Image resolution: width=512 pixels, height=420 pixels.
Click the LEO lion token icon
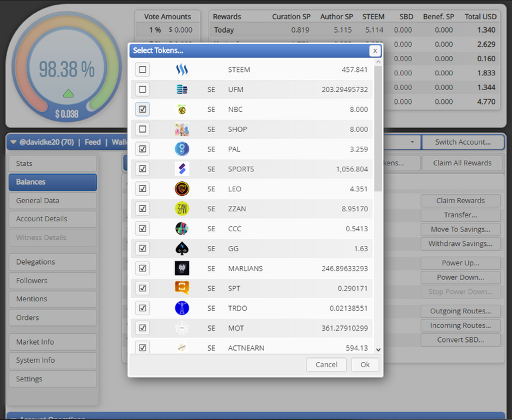tap(182, 189)
